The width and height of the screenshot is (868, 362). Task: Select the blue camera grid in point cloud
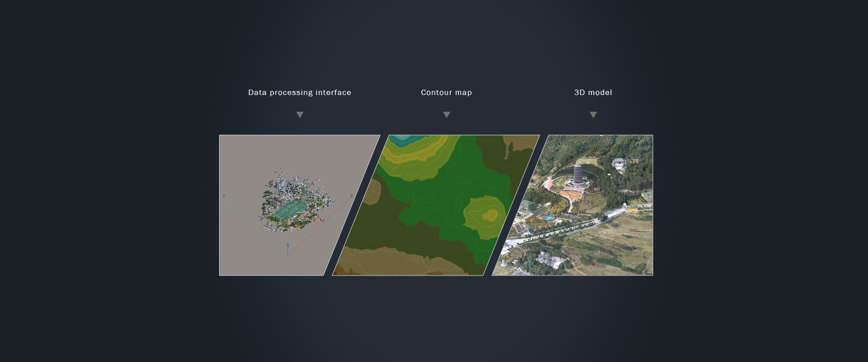(x=290, y=210)
